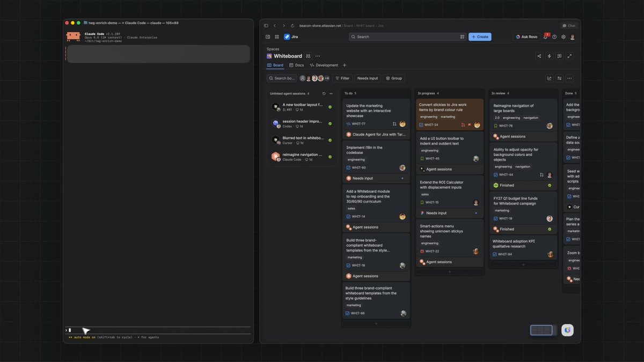
Task: Click the Jira logo
Action: coord(291,37)
